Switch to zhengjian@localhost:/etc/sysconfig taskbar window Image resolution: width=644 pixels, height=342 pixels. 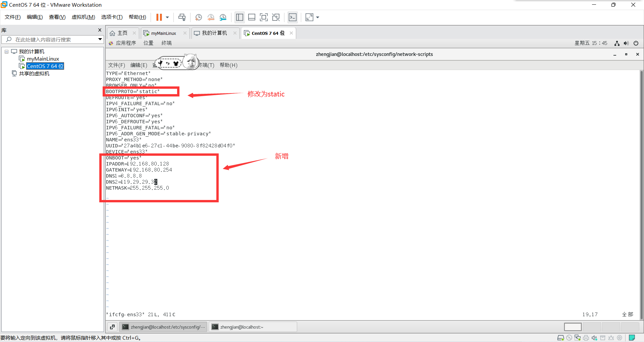tap(163, 327)
